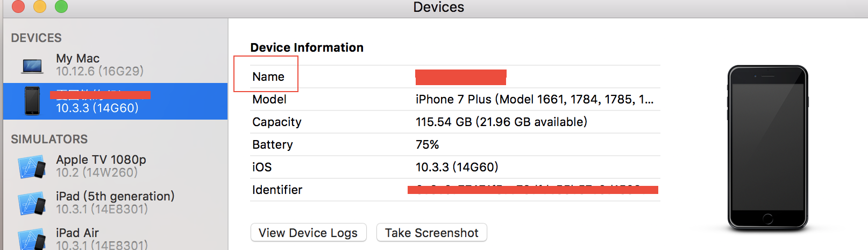The image size is (868, 250).
Task: Select the Capacity value 115.54 GB
Action: 501,122
